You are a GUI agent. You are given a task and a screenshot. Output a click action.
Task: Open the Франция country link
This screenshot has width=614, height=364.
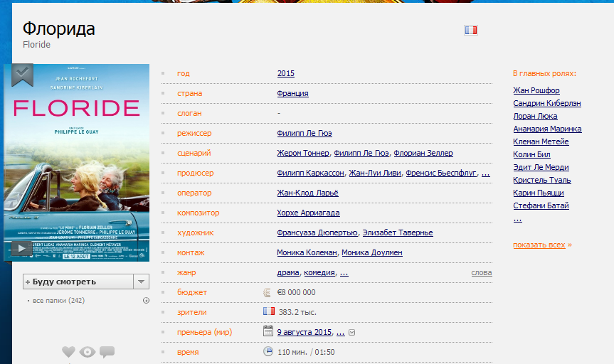292,94
